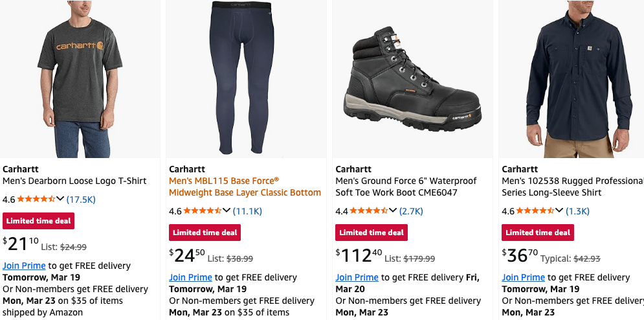The image size is (644, 320).
Task: Open the 17.5K reviews link
Action: pyautogui.click(x=81, y=200)
